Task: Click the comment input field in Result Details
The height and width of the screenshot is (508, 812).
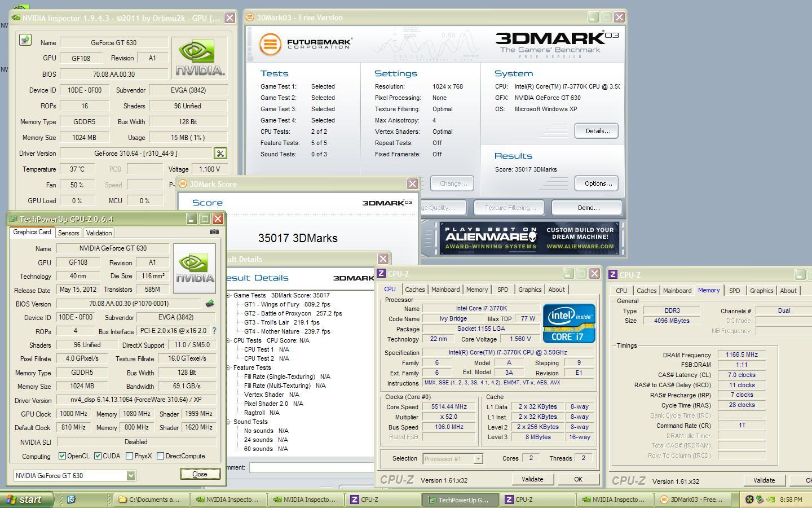Action: [x=311, y=467]
